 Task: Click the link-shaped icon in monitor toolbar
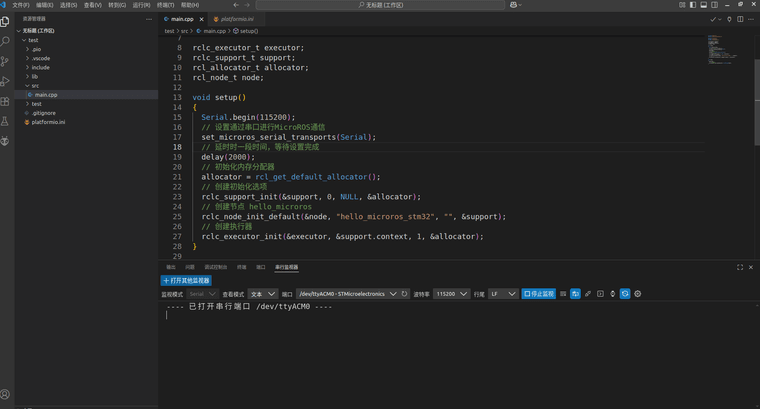[588, 294]
